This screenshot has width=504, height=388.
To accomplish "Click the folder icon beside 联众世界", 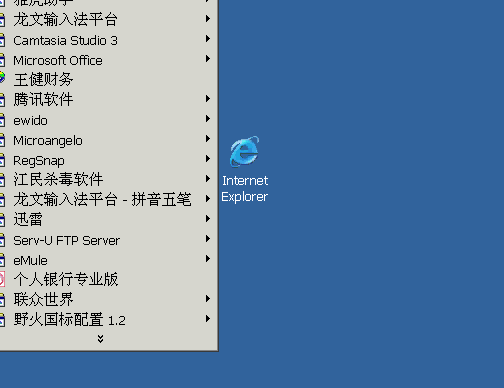I will point(2,300).
